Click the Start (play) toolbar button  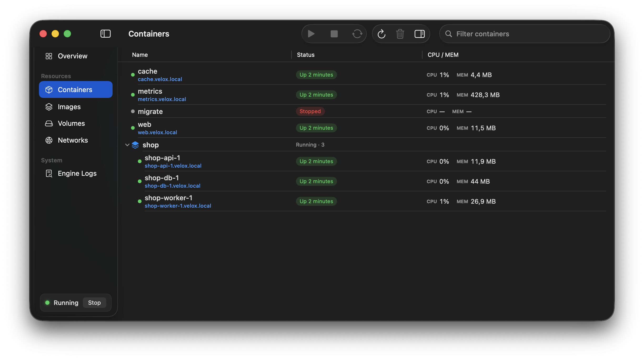pyautogui.click(x=311, y=34)
